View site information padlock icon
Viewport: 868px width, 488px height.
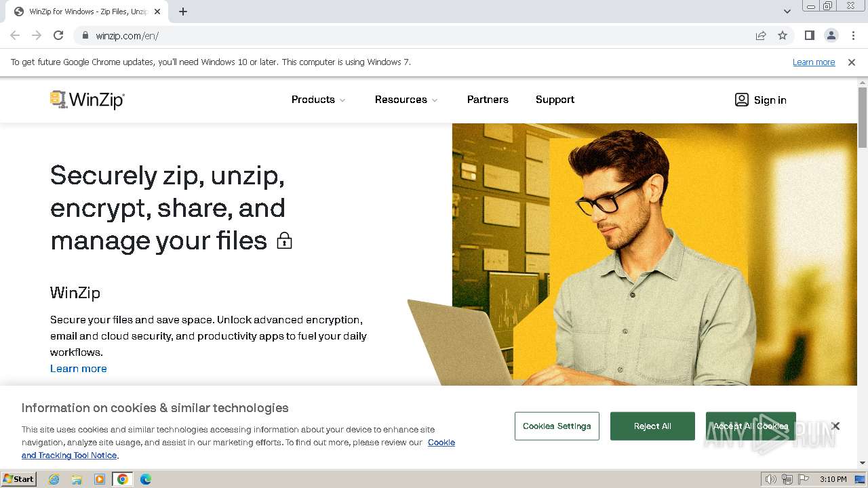pyautogui.click(x=85, y=35)
